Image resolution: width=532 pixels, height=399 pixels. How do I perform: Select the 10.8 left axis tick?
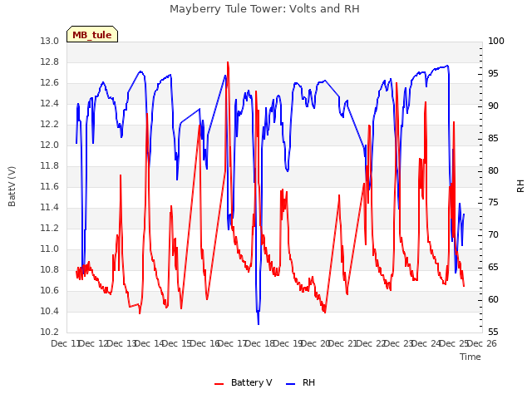tap(50, 269)
